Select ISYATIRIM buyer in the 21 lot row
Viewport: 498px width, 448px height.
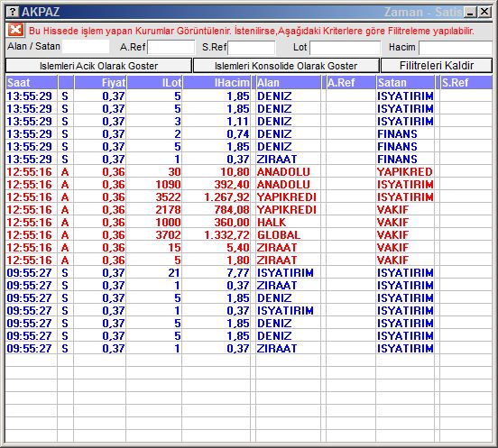tap(285, 272)
